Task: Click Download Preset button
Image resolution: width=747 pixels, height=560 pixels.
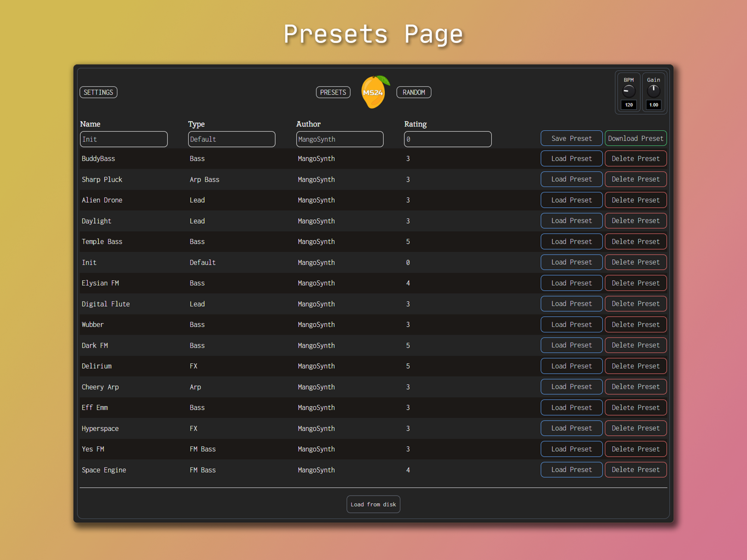Action: pyautogui.click(x=635, y=139)
